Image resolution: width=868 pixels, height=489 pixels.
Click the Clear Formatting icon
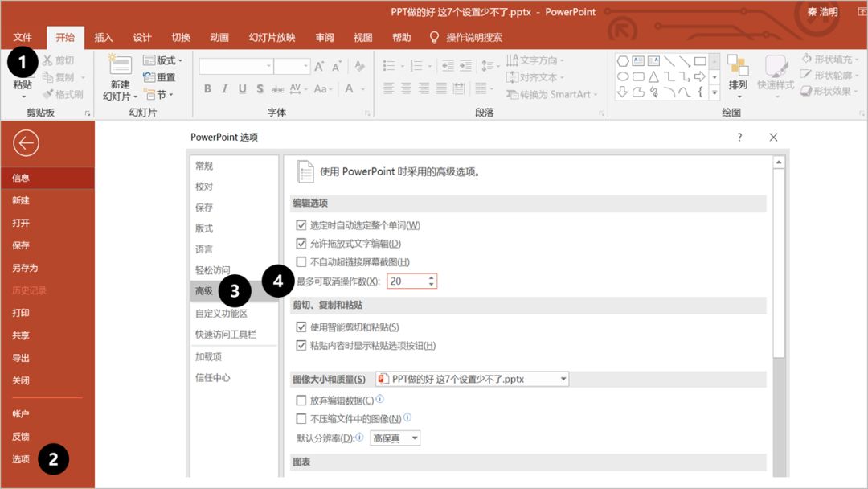pyautogui.click(x=360, y=67)
